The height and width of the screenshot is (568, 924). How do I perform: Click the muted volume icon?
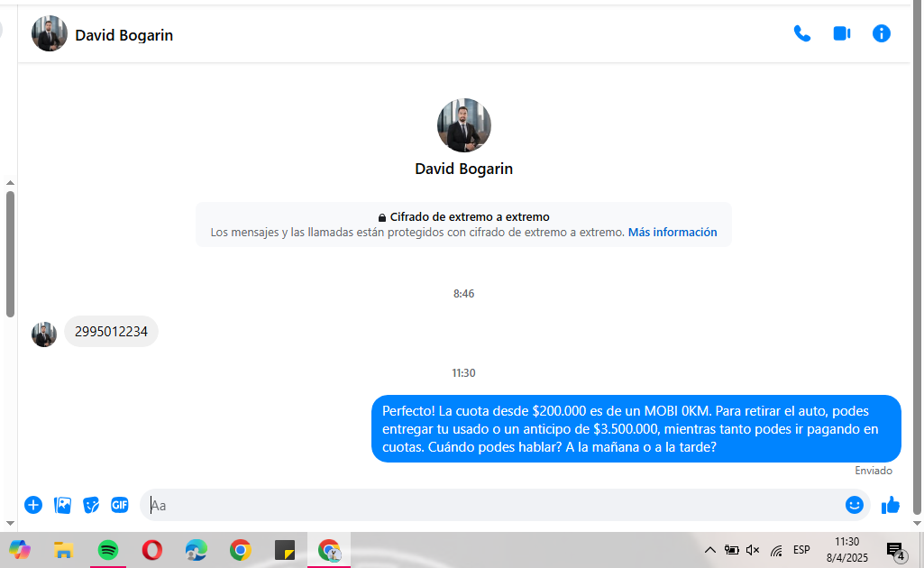753,550
